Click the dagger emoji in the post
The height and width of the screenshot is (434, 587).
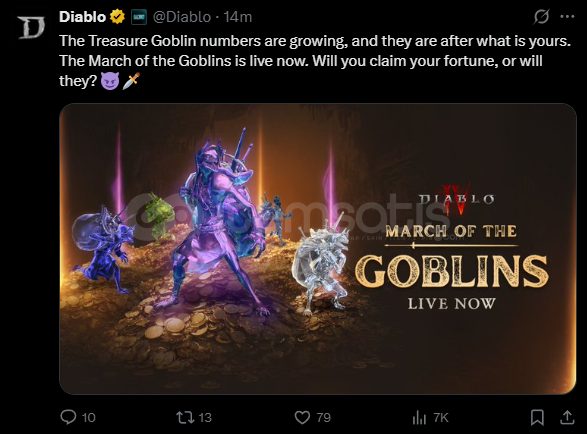point(131,81)
